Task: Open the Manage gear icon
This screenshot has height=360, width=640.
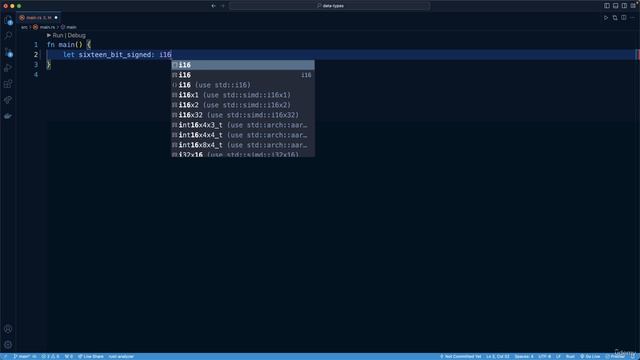Action: [x=8, y=344]
